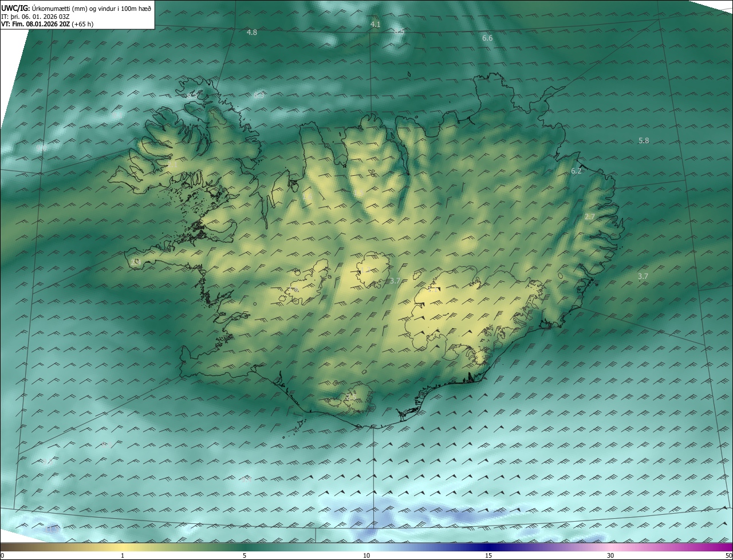Screen dimensions: 733x560
Task: Click the 2.7 precipitation value label
Action: point(590,216)
